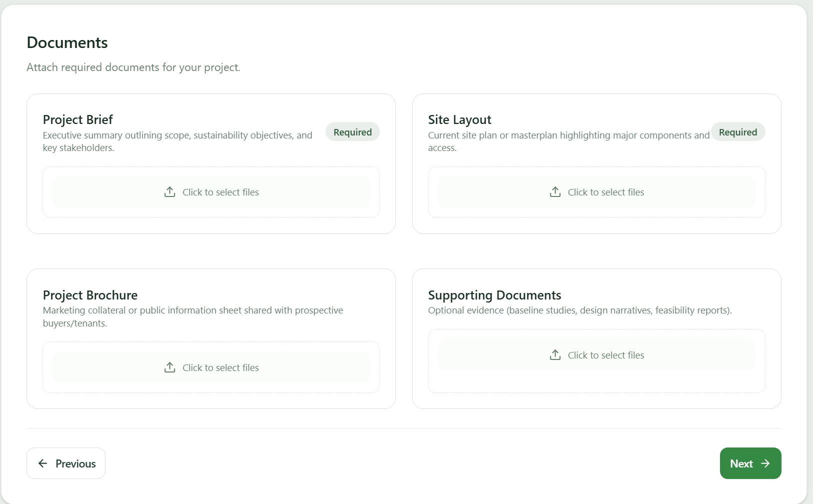Click upload icon in Project Brochure card
The width and height of the screenshot is (813, 504).
pos(170,367)
